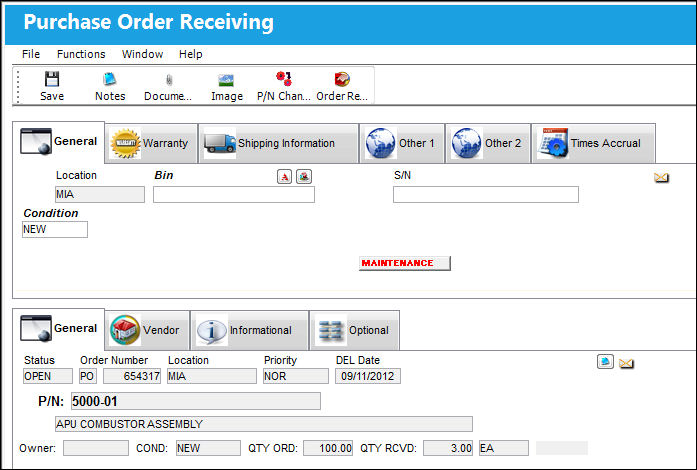Click the P/N field 5000-01
This screenshot has height=470, width=697.
[x=196, y=401]
